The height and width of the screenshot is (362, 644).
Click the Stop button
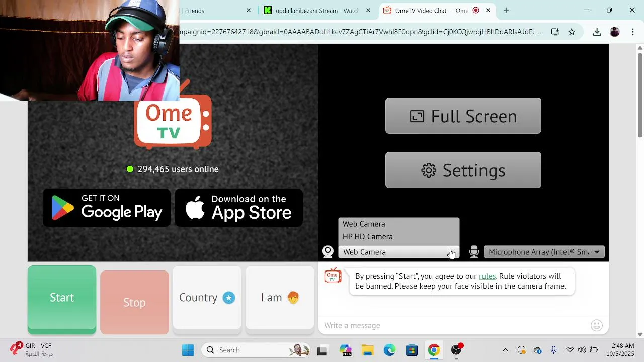pos(134,302)
